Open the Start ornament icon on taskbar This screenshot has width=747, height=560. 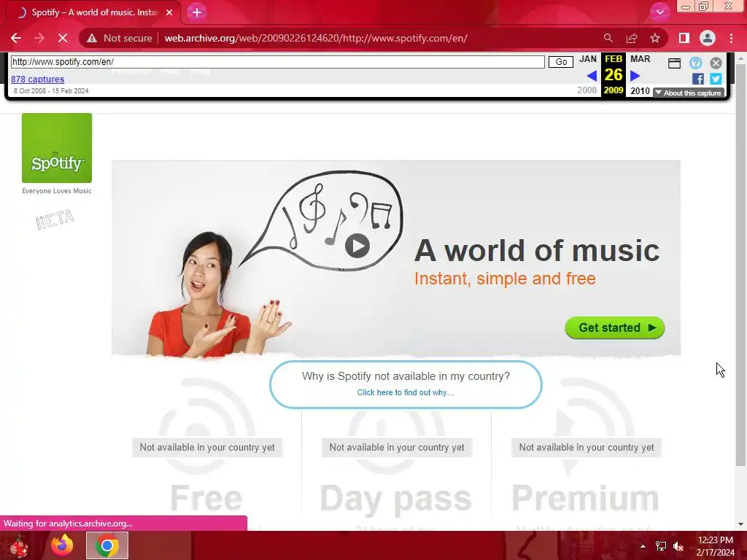tap(19, 545)
